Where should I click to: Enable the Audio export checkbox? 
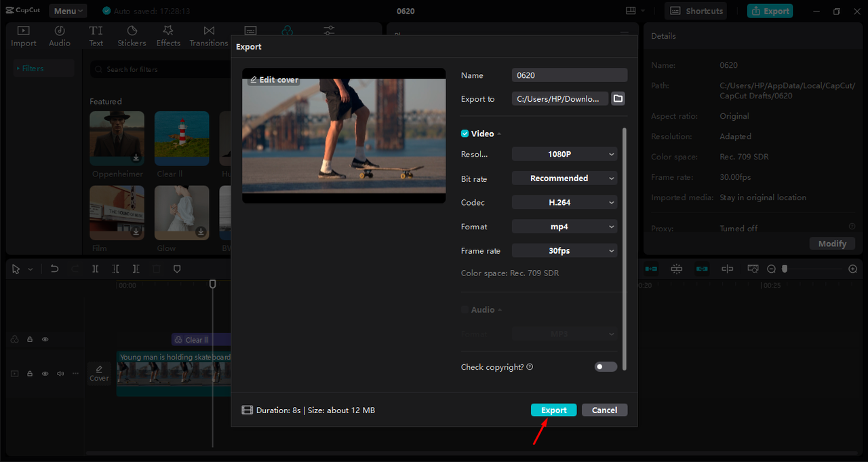coord(465,309)
